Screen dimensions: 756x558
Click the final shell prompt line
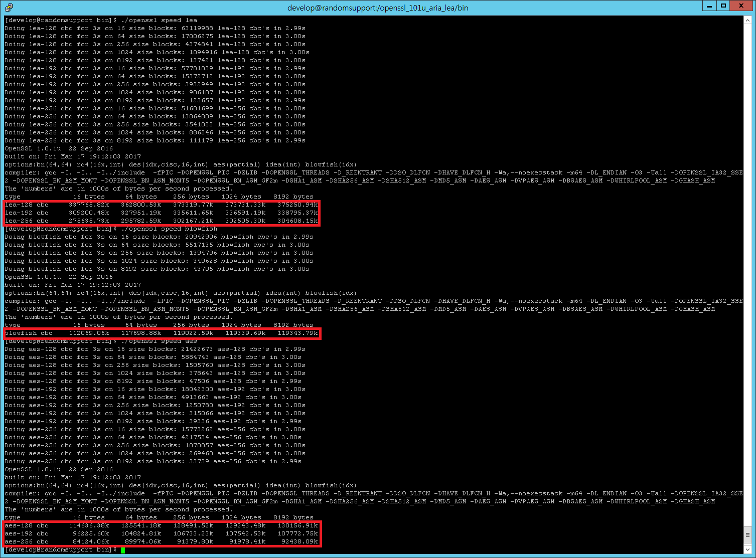coord(60,549)
